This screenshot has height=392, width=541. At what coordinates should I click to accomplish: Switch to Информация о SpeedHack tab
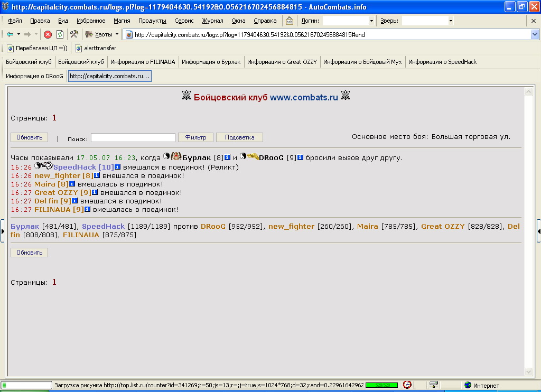(x=442, y=62)
